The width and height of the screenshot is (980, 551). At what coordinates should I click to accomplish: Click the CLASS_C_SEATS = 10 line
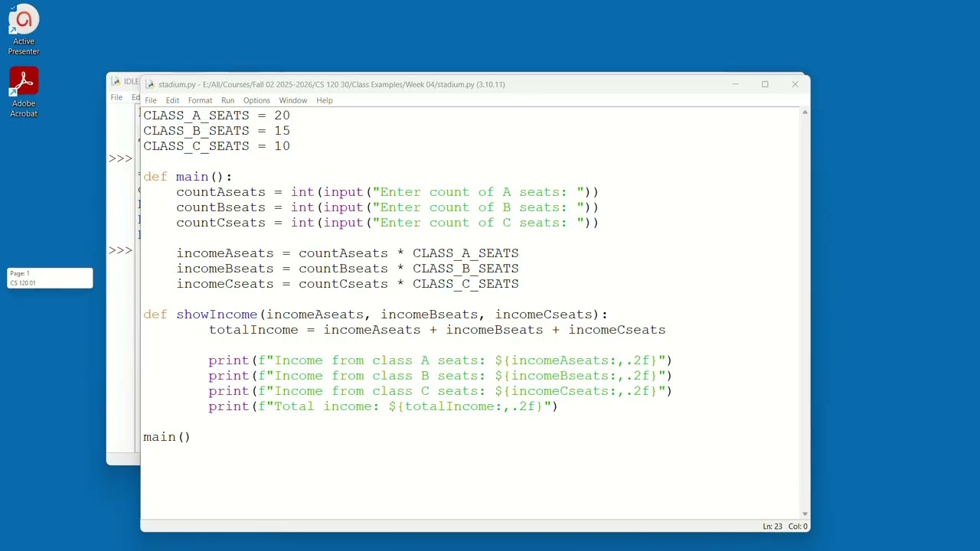point(217,146)
